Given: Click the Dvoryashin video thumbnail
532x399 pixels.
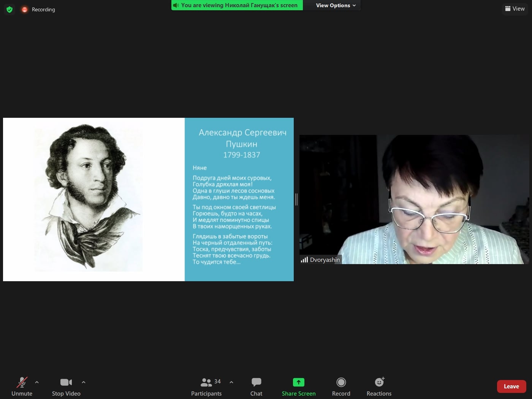Looking at the screenshot, I should click(414, 199).
